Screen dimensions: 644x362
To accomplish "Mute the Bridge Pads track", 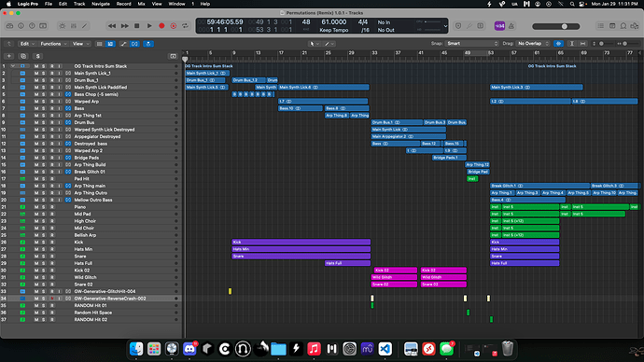I will (x=36, y=158).
